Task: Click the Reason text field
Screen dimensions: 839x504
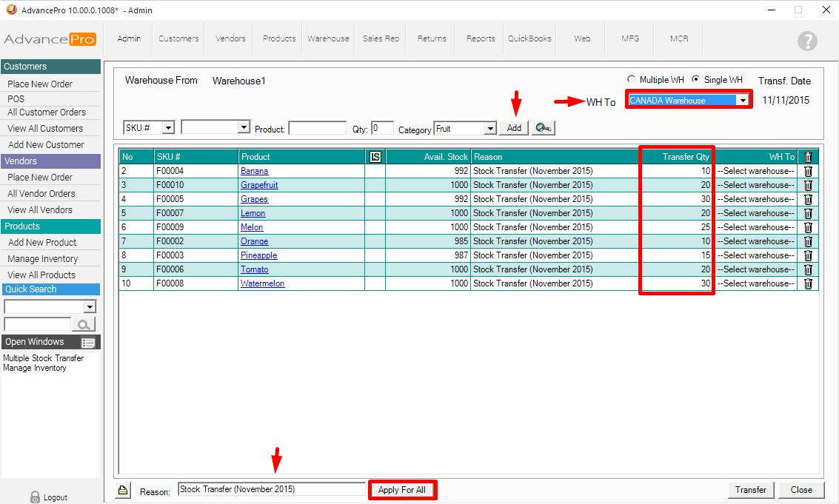Action: [x=271, y=489]
